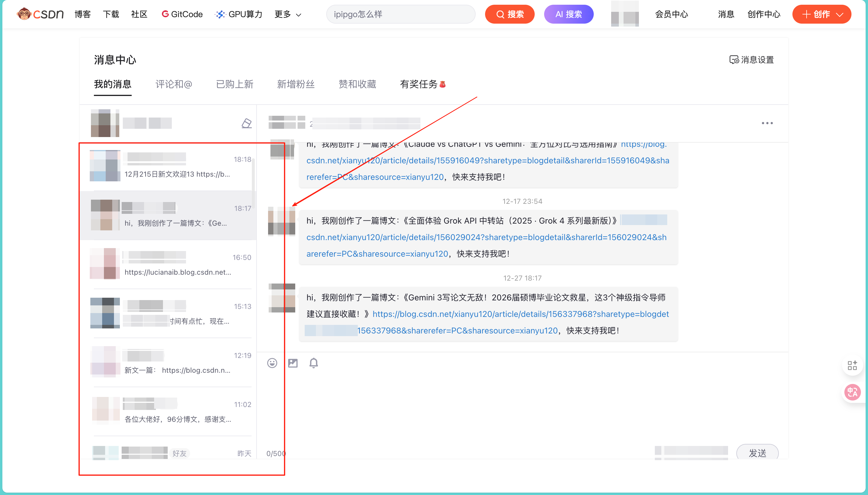The height and width of the screenshot is (495, 868).
Task: Click the QR grid floating icon
Action: pos(852,365)
